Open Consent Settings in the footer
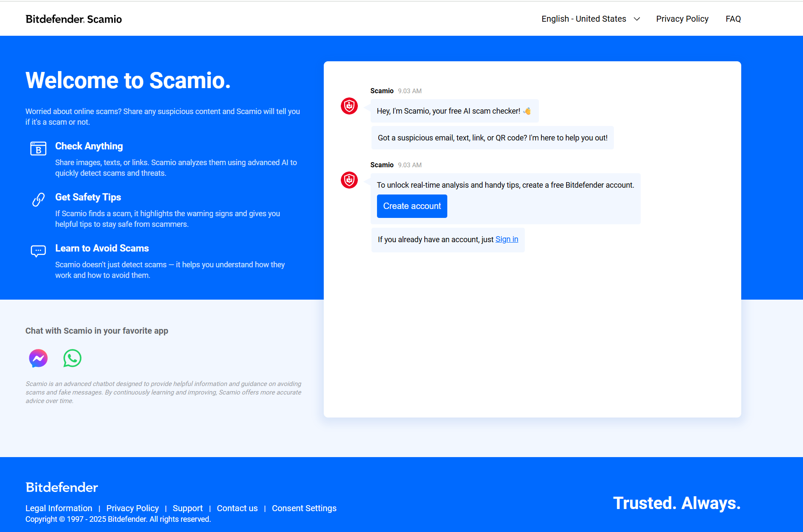The image size is (803, 532). tap(304, 508)
